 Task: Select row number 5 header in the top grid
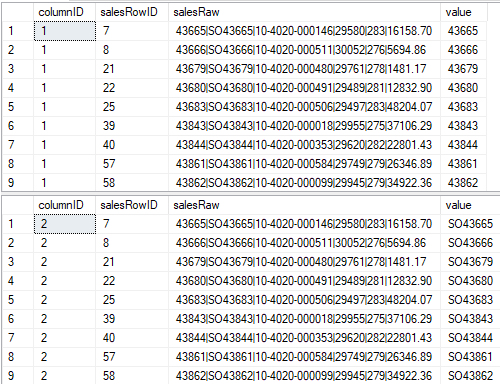18,107
